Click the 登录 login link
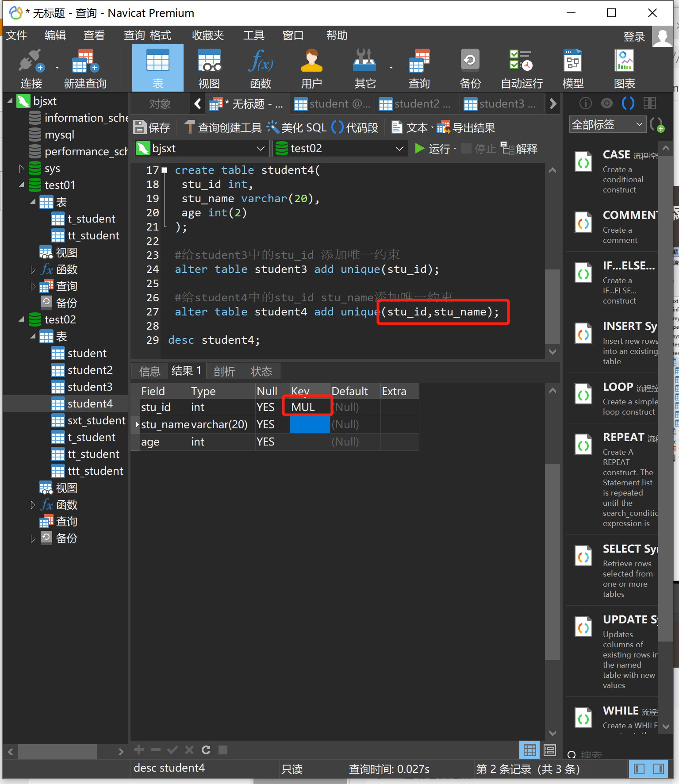The width and height of the screenshot is (679, 784). point(634,37)
